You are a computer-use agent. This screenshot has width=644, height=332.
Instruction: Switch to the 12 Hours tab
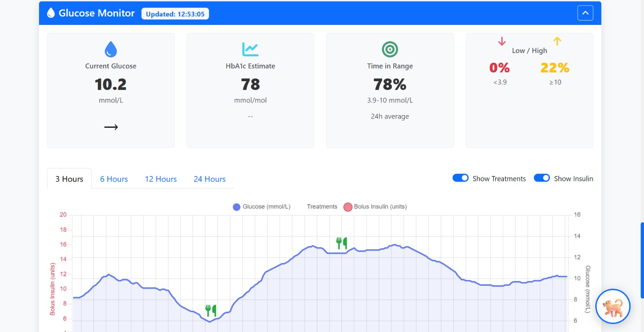pyautogui.click(x=161, y=179)
